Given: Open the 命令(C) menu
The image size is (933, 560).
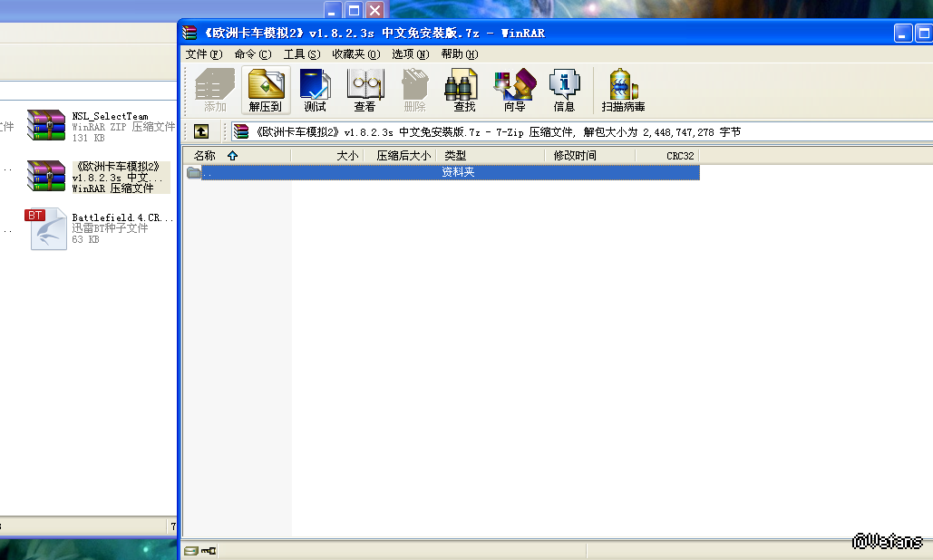Looking at the screenshot, I should coord(252,54).
